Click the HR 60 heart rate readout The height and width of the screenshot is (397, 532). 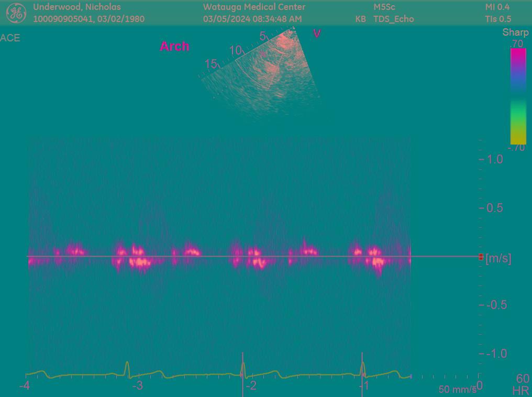pyautogui.click(x=522, y=384)
